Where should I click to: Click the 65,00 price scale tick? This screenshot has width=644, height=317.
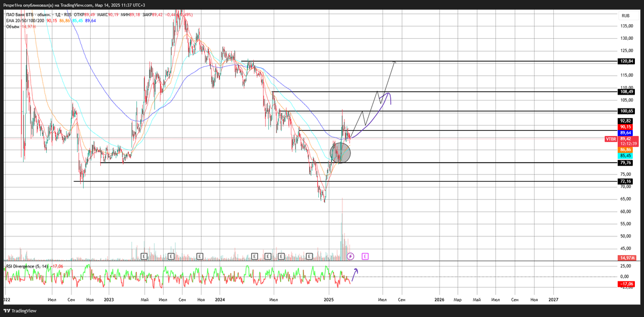pyautogui.click(x=626, y=199)
